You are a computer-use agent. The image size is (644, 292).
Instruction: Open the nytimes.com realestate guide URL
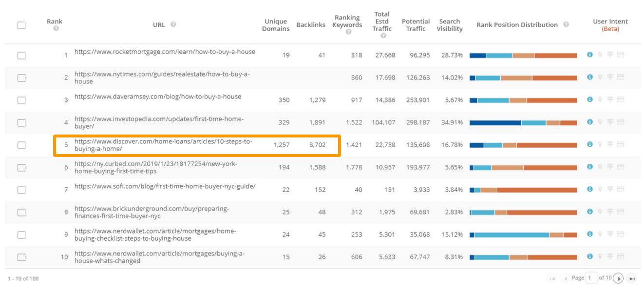click(x=162, y=78)
